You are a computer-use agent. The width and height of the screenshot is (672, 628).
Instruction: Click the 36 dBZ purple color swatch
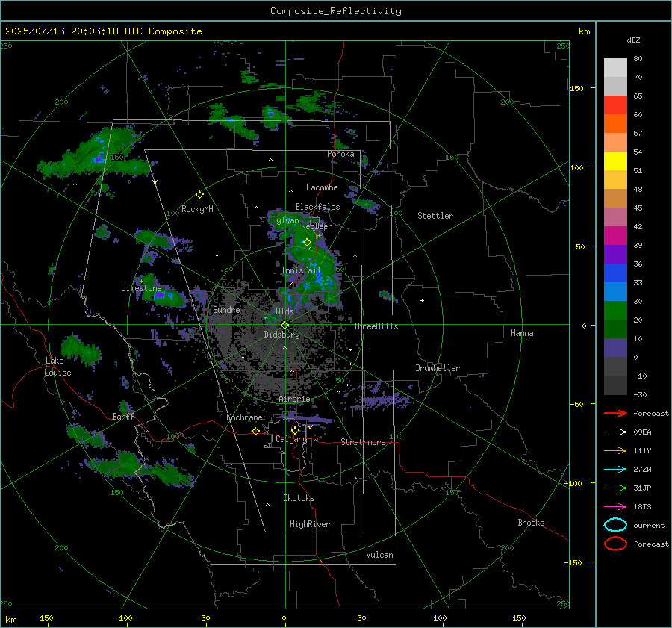coord(615,254)
